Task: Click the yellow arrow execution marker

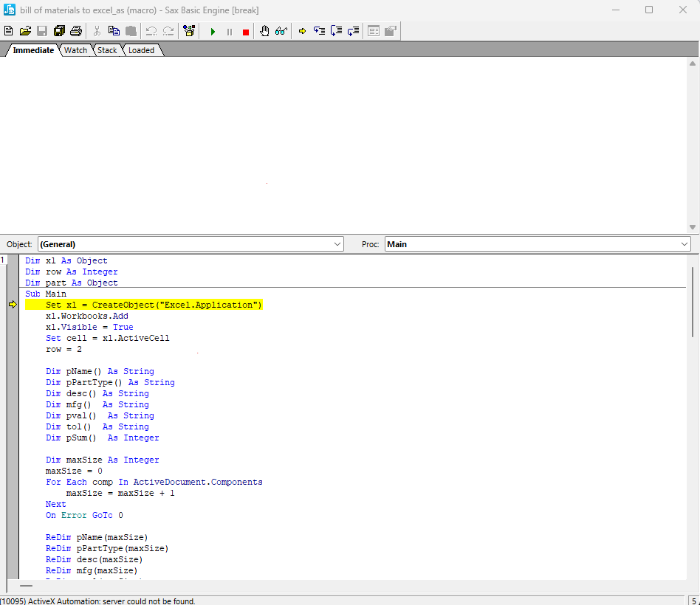Action: 13,305
